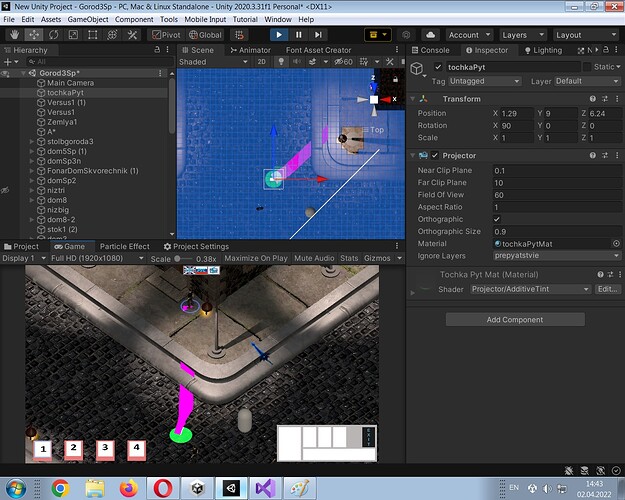Screen dimensions: 625x500
Task: Switch to the Project tab
Action: [22, 246]
